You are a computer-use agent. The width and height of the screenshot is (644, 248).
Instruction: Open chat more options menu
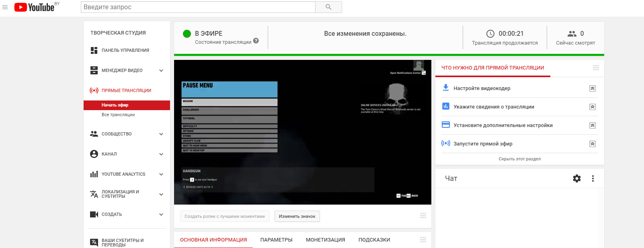pos(593,178)
